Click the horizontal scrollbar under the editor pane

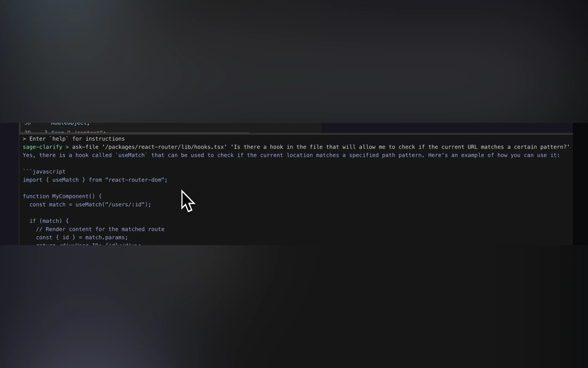point(135,133)
